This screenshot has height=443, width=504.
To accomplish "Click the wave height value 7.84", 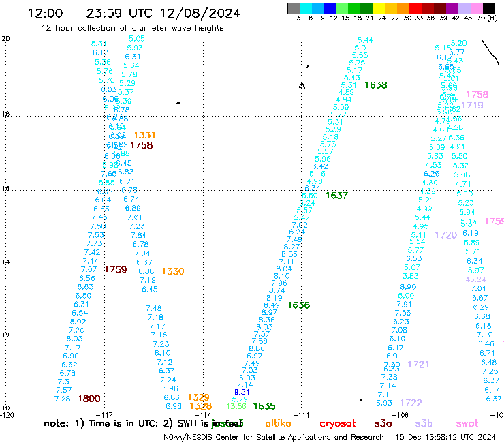I will [x=138, y=235].
